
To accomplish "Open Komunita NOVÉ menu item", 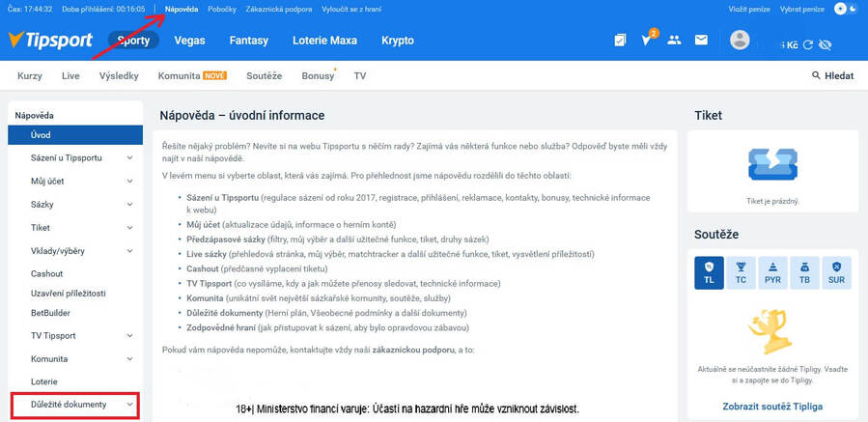I will (192, 76).
